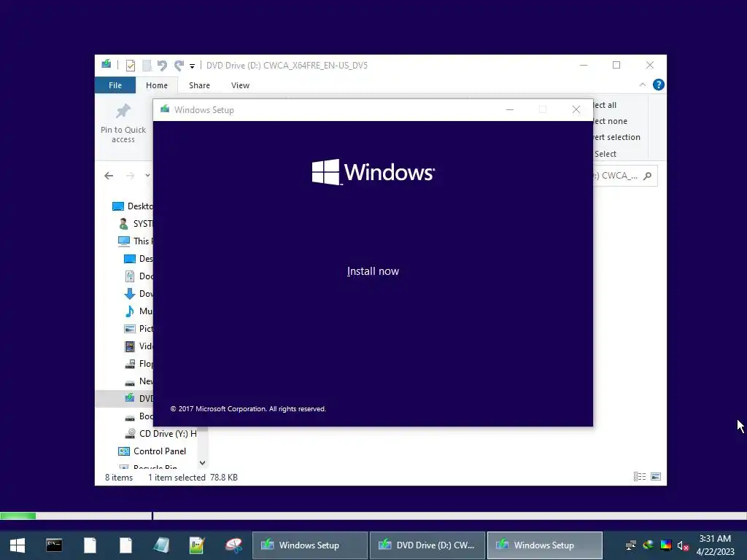747x560 pixels.
Task: Click the Undo icon in Explorer title bar
Action: tap(162, 65)
